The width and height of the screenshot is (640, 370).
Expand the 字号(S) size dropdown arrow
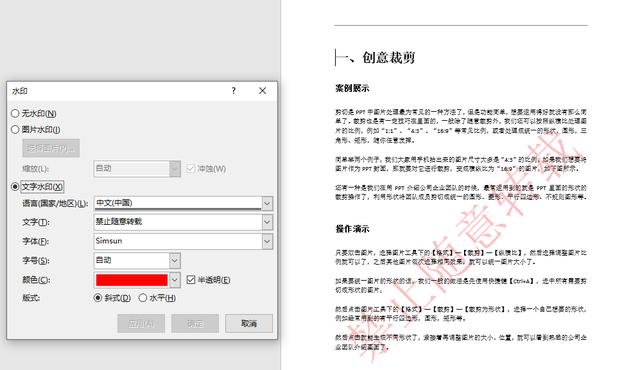175,261
